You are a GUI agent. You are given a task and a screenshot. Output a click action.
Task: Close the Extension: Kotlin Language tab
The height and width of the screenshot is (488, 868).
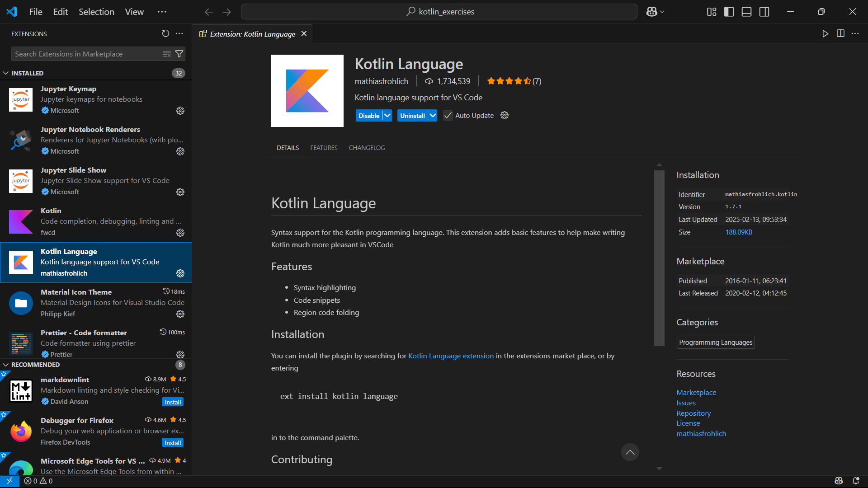(x=304, y=34)
